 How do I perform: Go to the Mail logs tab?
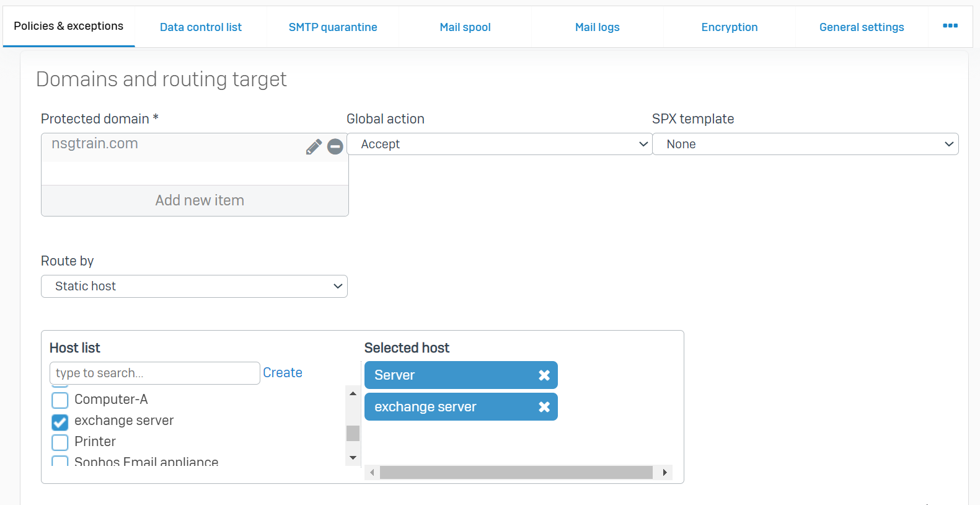click(597, 27)
